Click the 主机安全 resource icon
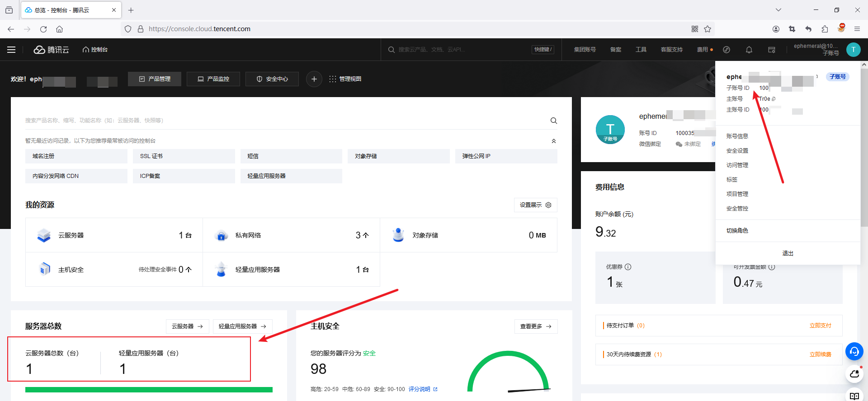The width and height of the screenshot is (868, 401). (44, 269)
